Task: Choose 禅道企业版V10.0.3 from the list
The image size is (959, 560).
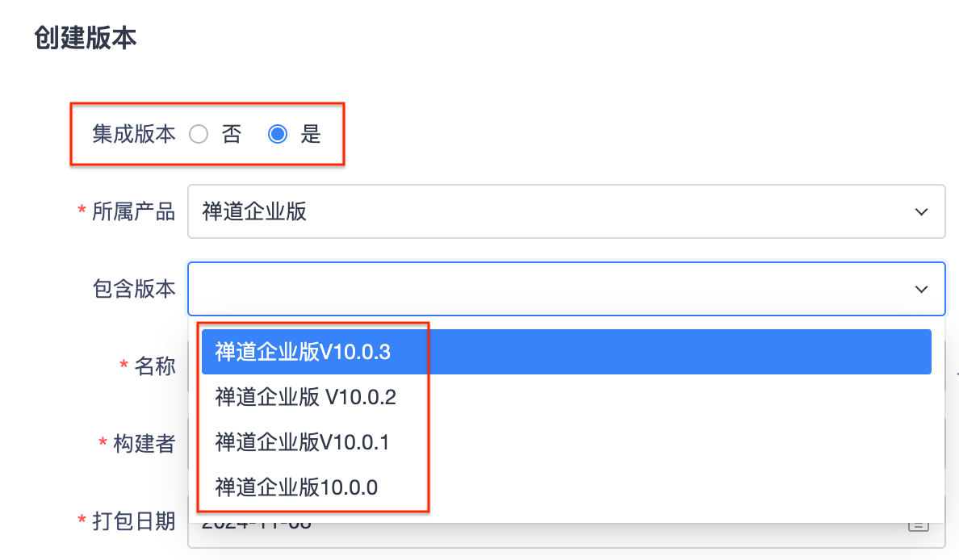Action: (x=567, y=352)
